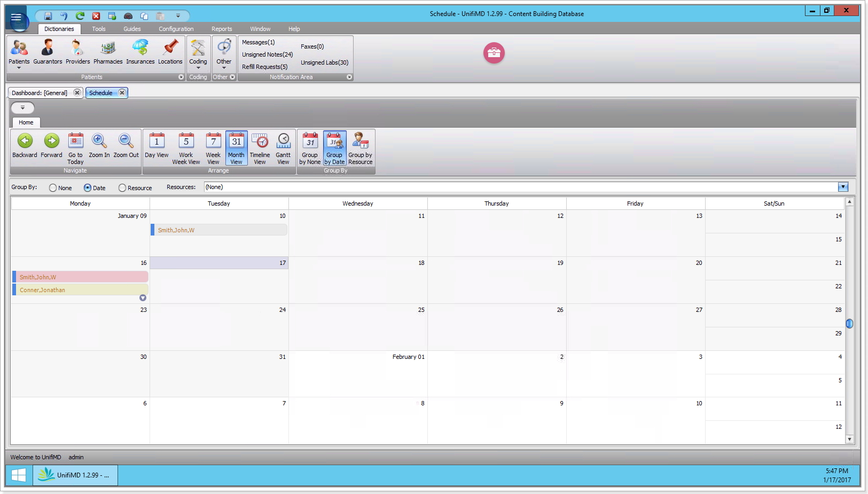Open the Resources combo box dropdown
This screenshot has width=868, height=494.
(x=843, y=187)
